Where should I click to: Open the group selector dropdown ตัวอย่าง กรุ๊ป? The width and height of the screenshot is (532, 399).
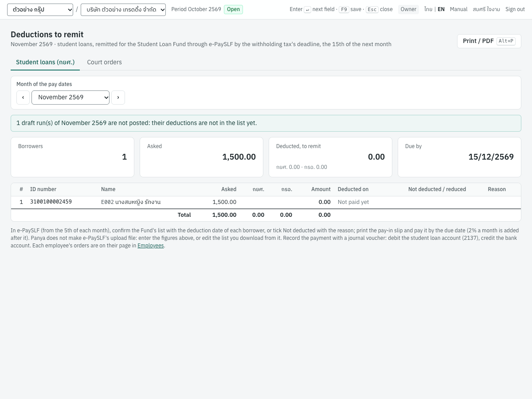click(40, 9)
